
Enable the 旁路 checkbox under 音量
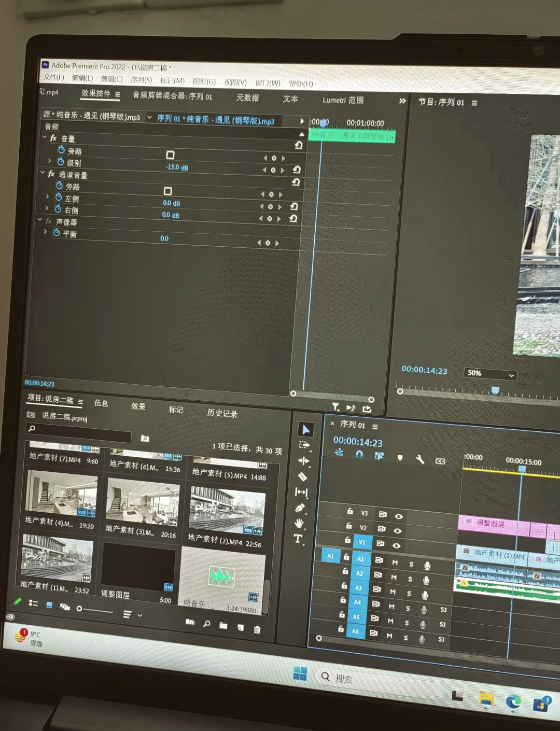[170, 155]
